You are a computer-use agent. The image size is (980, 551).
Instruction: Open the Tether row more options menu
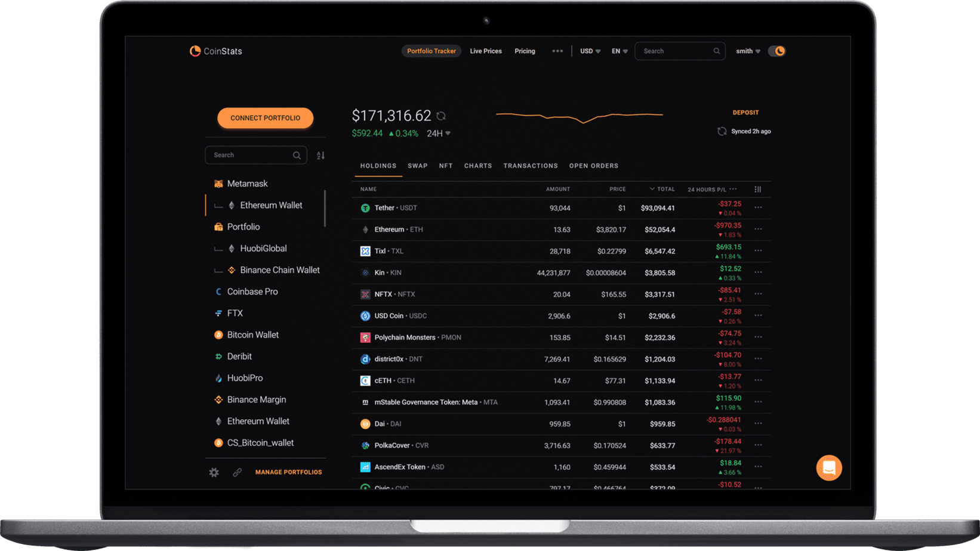click(x=758, y=208)
